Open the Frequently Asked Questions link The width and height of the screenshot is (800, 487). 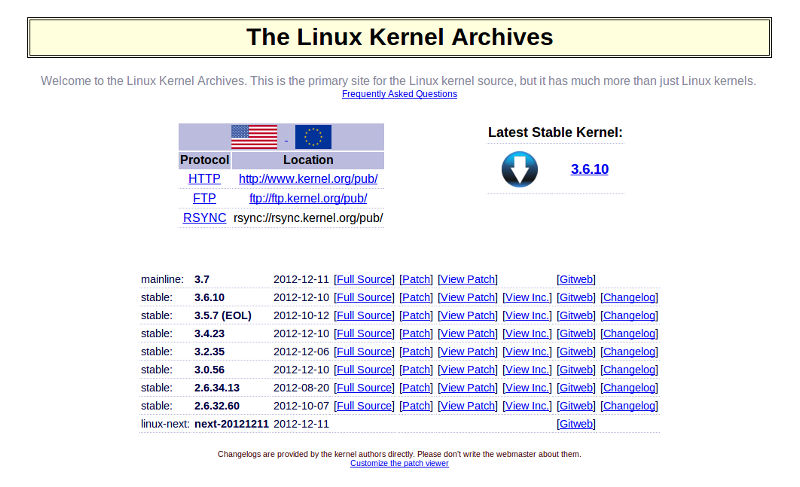tap(399, 94)
